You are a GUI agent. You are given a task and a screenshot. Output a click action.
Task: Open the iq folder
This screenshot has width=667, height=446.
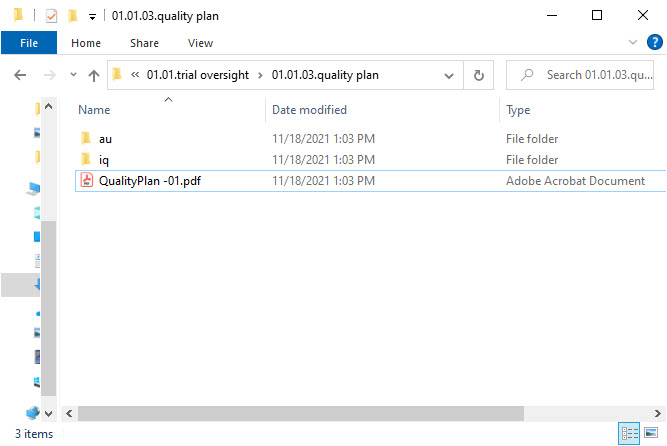[104, 160]
